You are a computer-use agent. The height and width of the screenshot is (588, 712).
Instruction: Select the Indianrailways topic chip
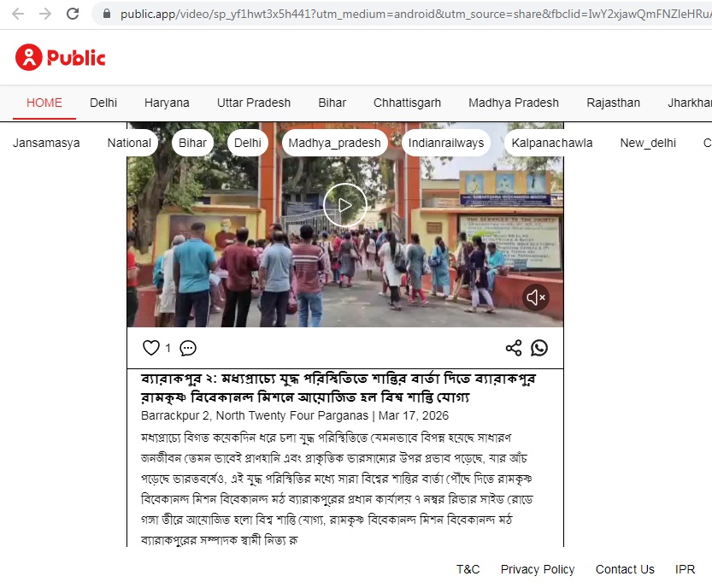[x=444, y=143]
